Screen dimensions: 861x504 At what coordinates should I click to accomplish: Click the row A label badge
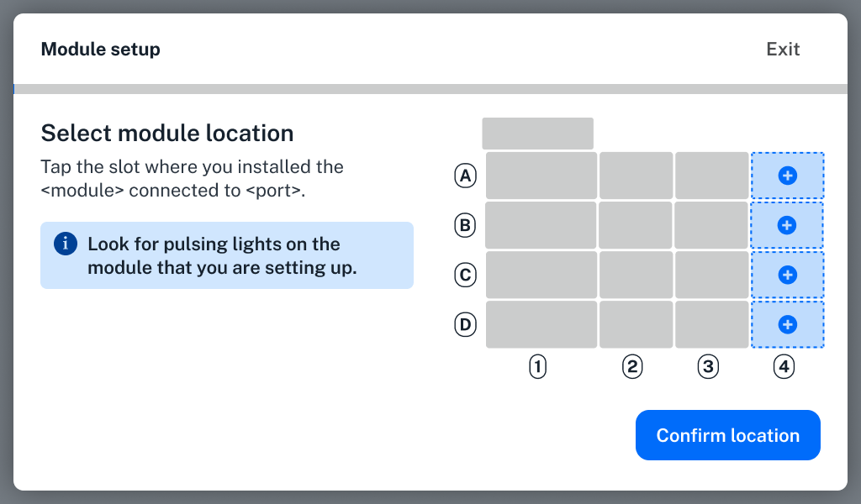click(x=465, y=176)
